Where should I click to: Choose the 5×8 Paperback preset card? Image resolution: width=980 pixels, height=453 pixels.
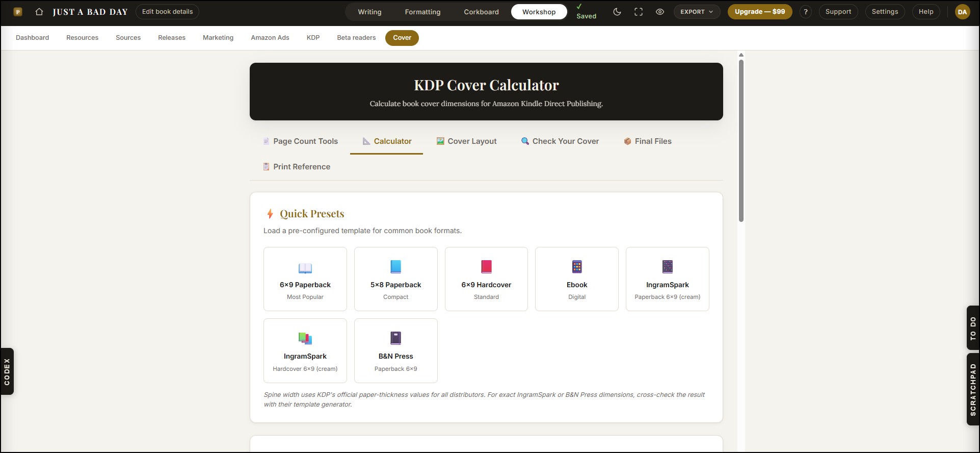[396, 279]
